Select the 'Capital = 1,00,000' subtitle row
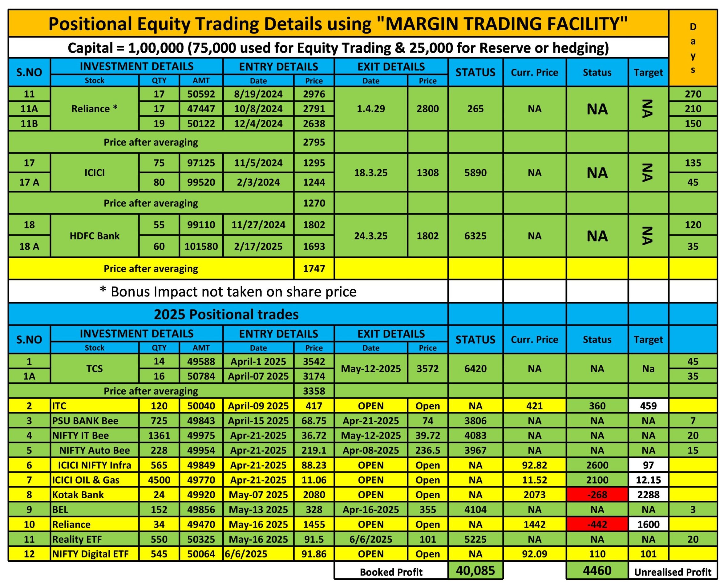The height and width of the screenshot is (587, 728). click(x=338, y=48)
